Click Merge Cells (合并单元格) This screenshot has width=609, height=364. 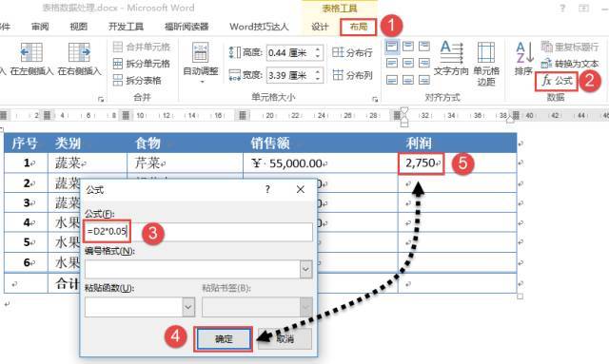click(x=142, y=48)
